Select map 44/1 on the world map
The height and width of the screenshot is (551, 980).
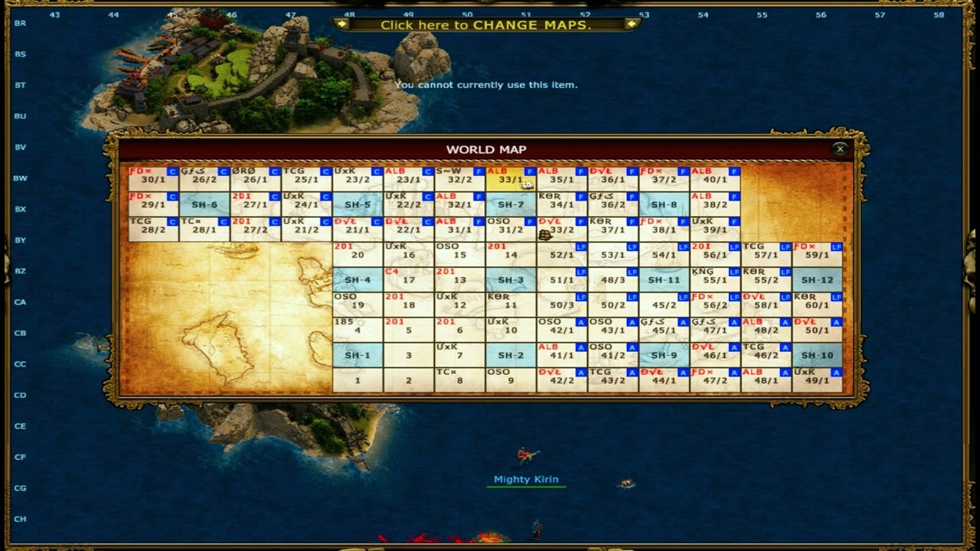(x=665, y=380)
